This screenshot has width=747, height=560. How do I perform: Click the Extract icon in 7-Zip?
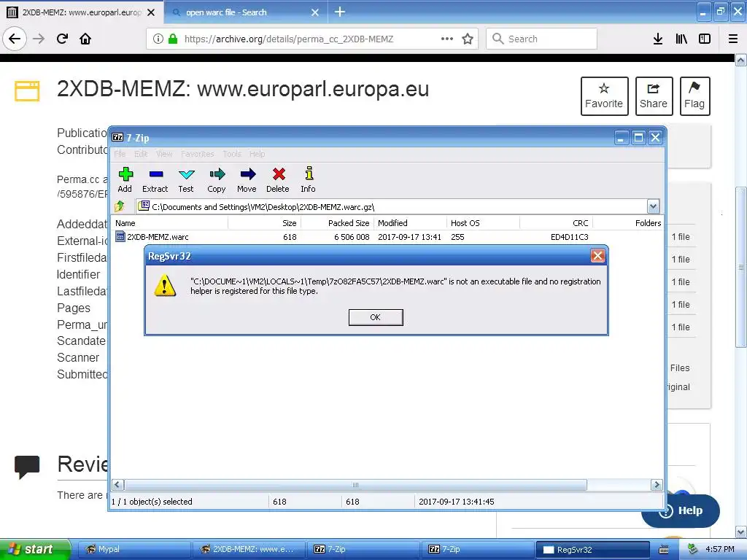pyautogui.click(x=156, y=174)
